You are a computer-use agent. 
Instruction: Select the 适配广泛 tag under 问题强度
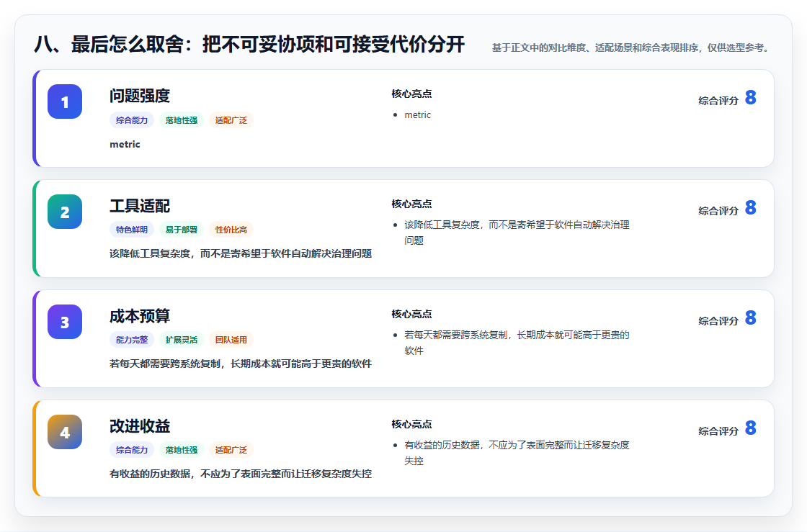pyautogui.click(x=231, y=120)
